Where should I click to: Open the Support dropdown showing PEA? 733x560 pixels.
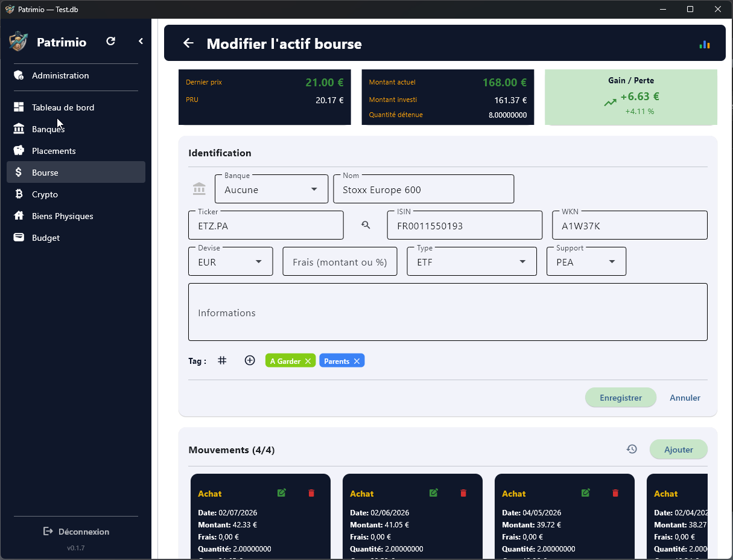click(586, 261)
